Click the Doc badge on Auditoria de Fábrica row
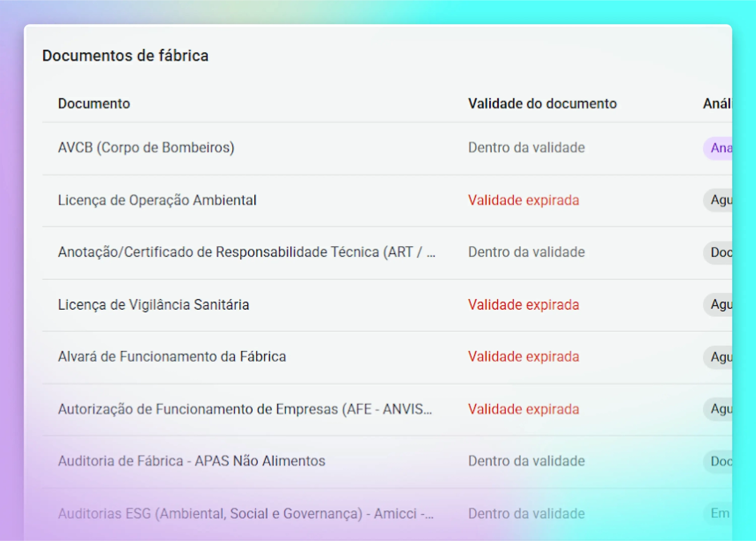This screenshot has height=541, width=756. click(720, 461)
